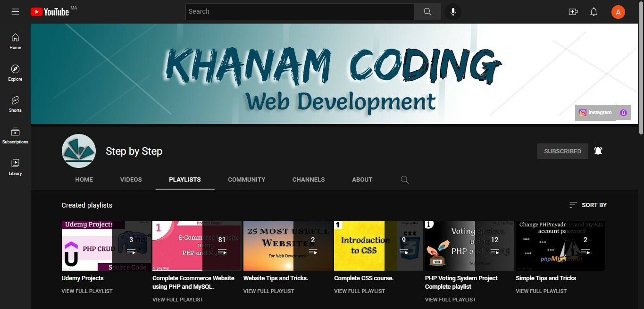The image size is (644, 309).
Task: Open the account avatar menu
Action: pos(618,12)
